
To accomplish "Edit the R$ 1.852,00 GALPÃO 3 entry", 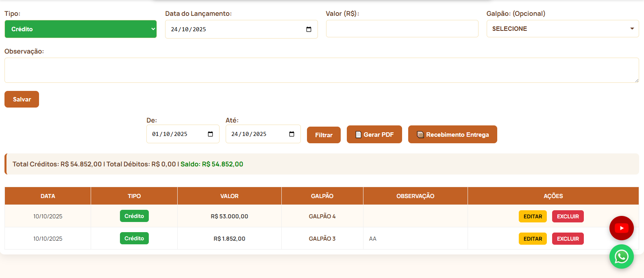I will click(x=533, y=239).
